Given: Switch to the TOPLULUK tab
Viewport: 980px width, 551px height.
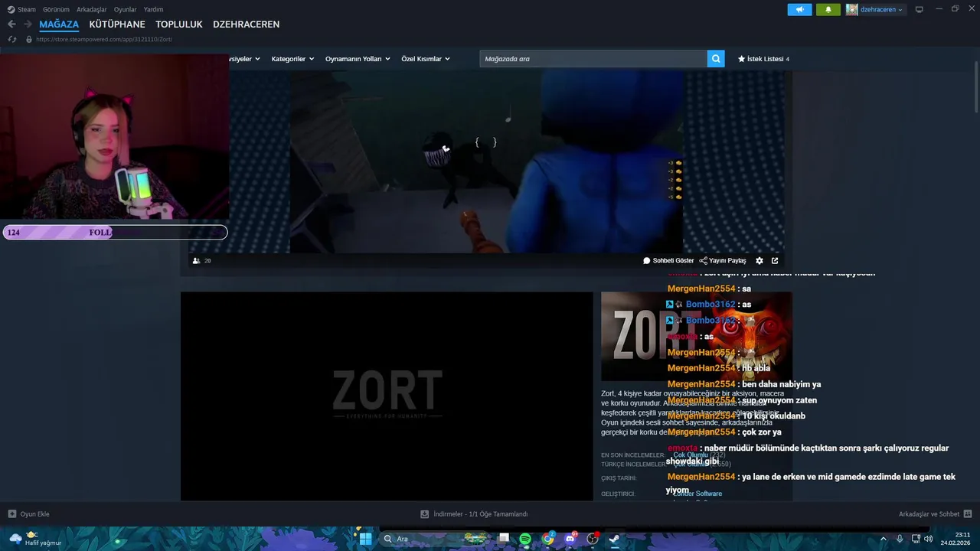Looking at the screenshot, I should tap(179, 24).
